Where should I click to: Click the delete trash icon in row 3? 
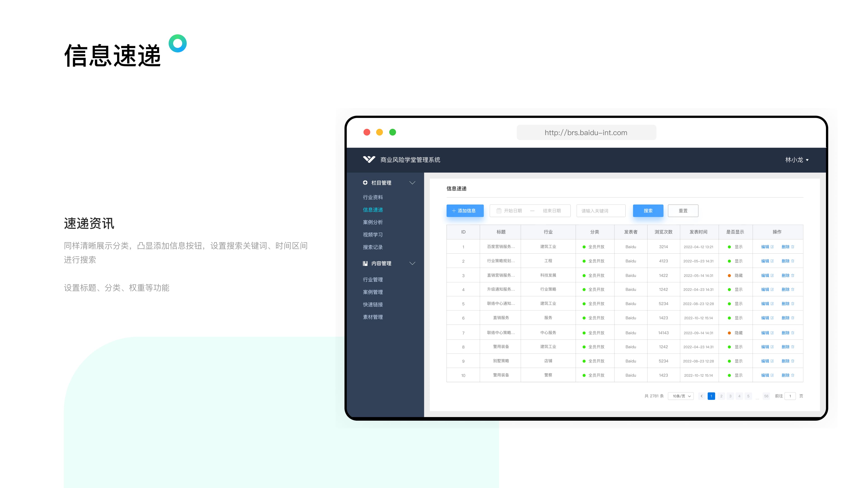tap(793, 275)
